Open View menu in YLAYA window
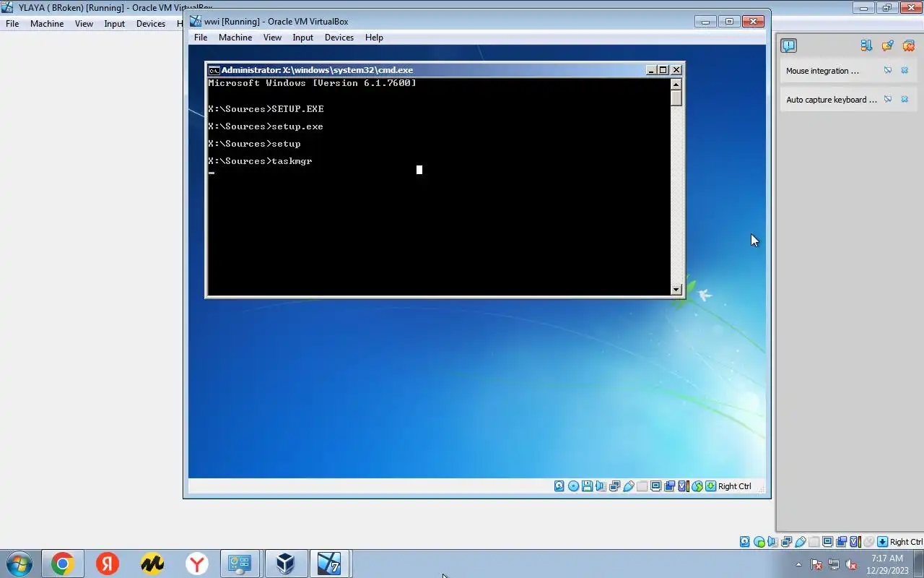 84,24
